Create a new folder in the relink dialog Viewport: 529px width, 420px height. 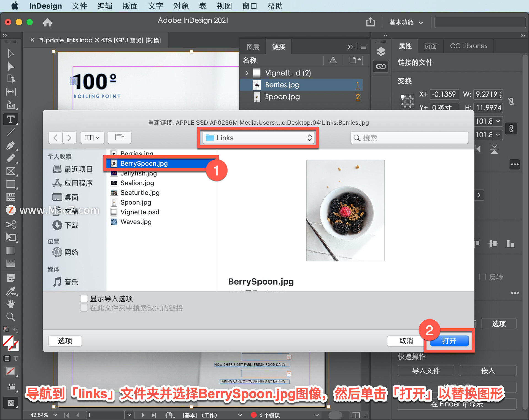[119, 138]
